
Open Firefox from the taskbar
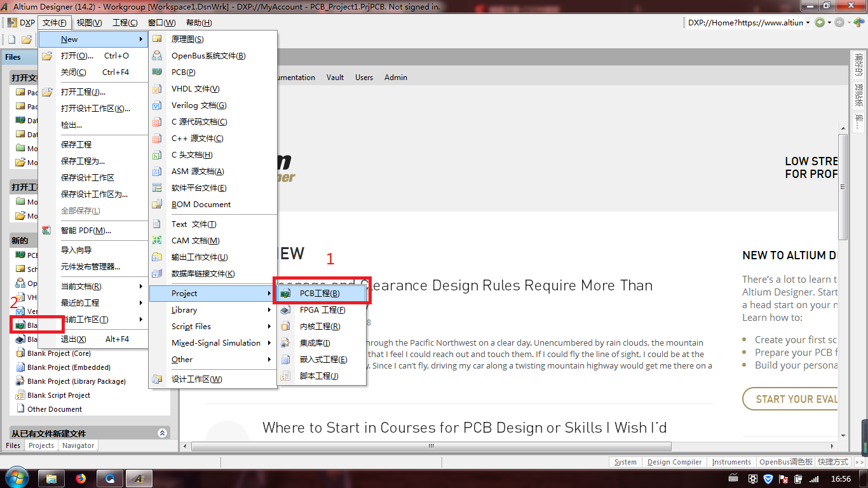point(81,478)
